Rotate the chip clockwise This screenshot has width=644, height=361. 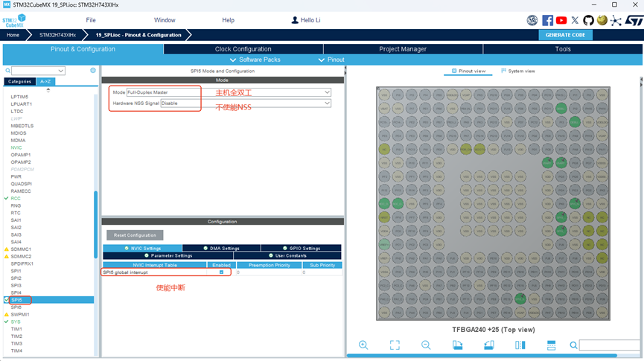click(458, 345)
